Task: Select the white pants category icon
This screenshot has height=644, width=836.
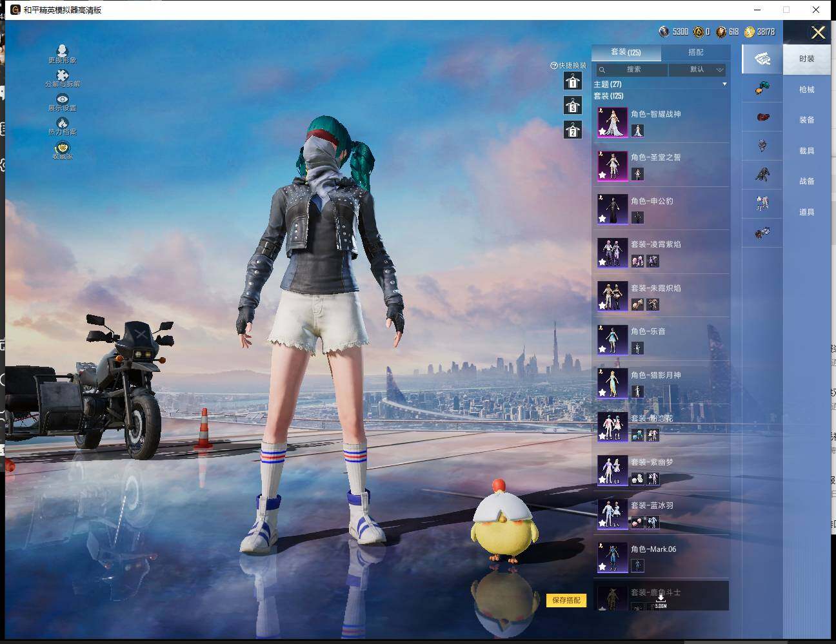Action: tap(762, 204)
